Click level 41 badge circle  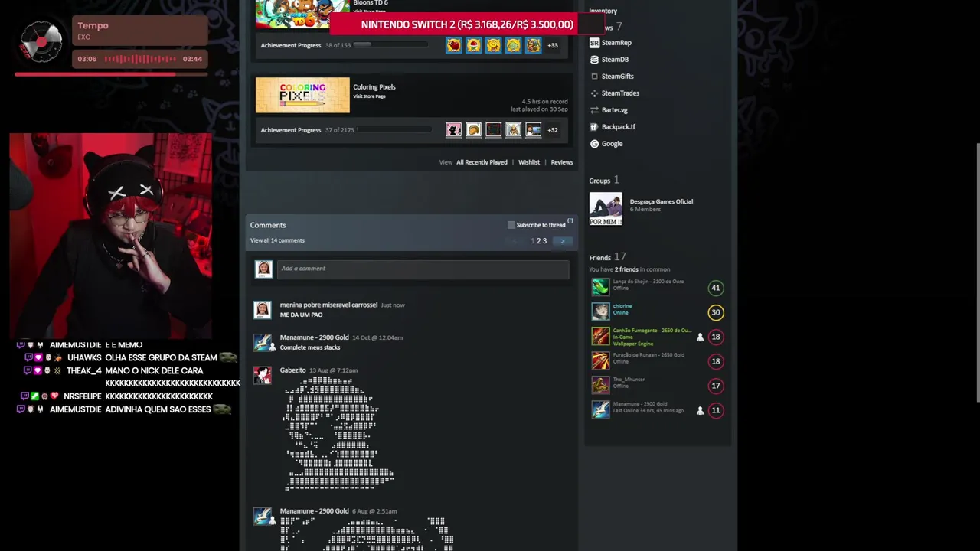[x=716, y=288]
